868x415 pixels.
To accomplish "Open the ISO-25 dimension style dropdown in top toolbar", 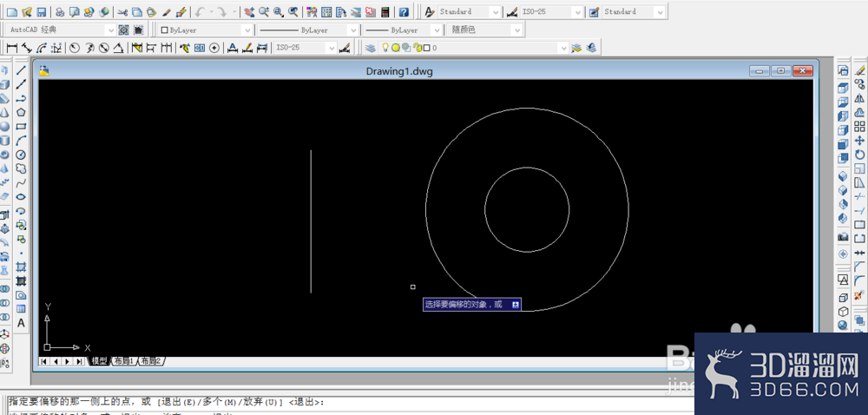I will pos(552,11).
